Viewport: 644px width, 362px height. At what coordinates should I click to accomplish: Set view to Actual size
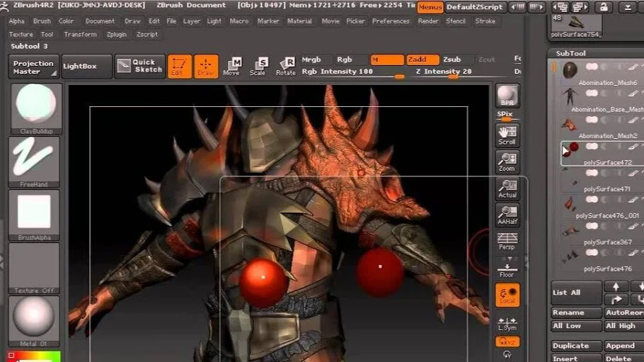(507, 189)
